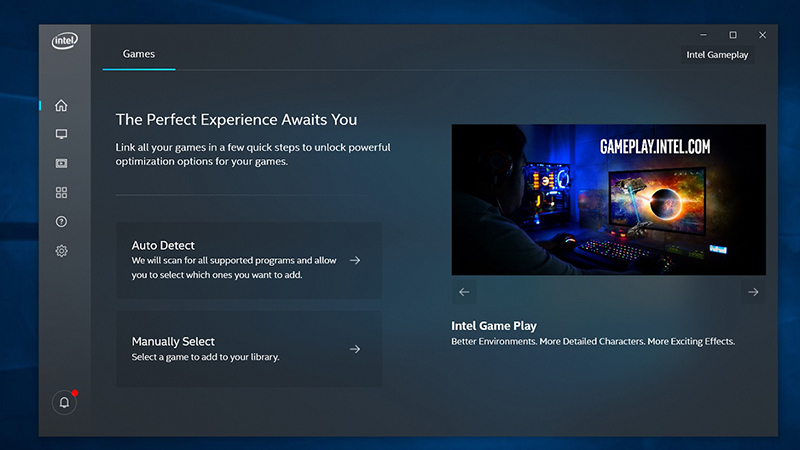The image size is (800, 450).
Task: Choose Manually Select option
Action: [249, 349]
